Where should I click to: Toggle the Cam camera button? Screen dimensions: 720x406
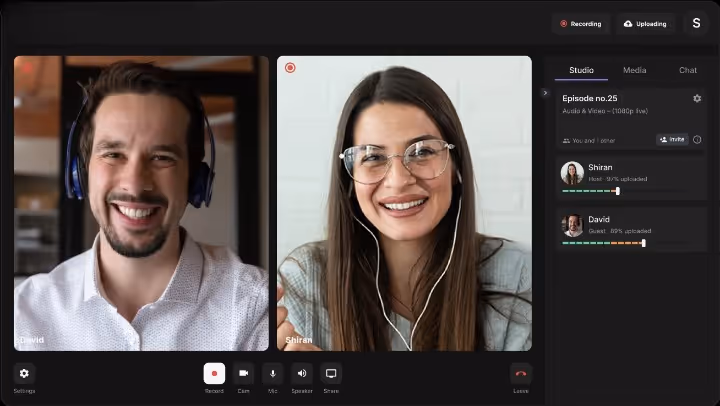pos(243,373)
